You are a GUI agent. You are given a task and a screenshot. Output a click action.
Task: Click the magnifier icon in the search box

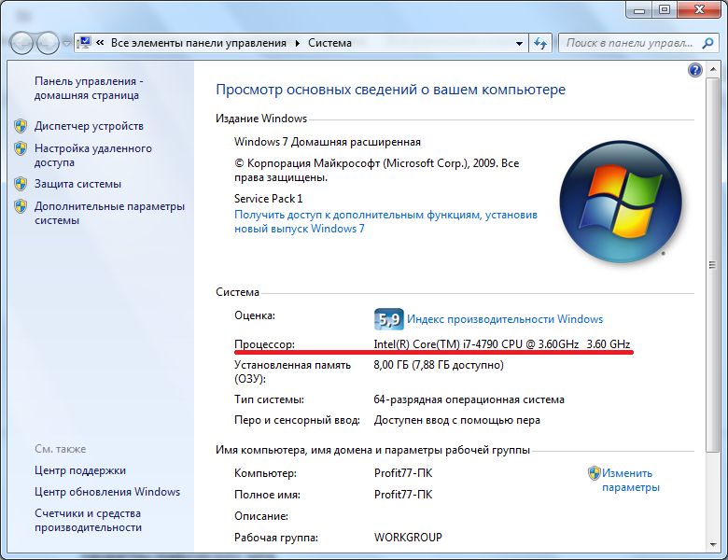(x=708, y=43)
